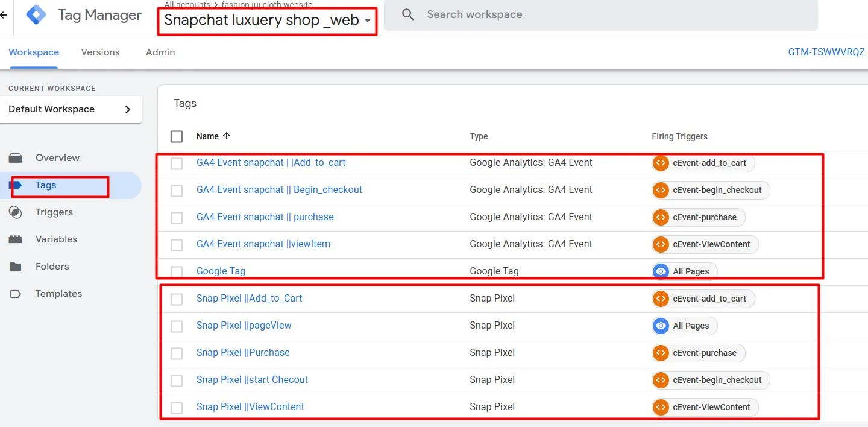Viewport: 868px width, 427px height.
Task: Click the Firing Triggers column header
Action: point(680,136)
